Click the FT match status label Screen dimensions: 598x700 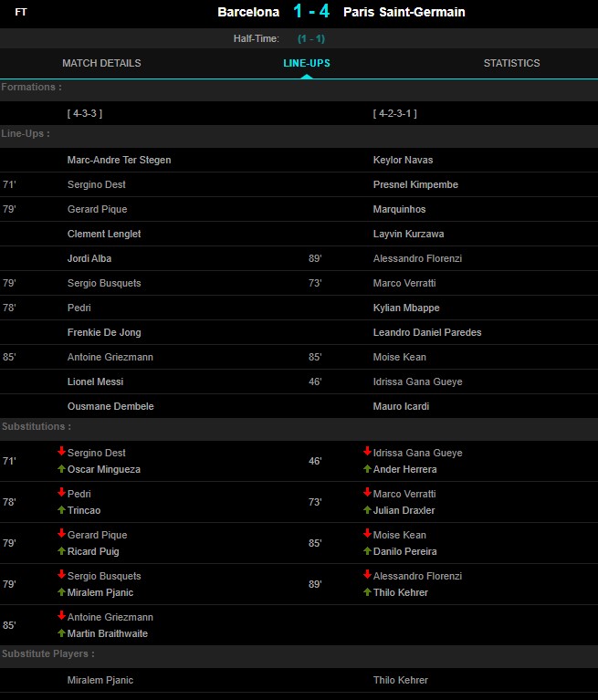(21, 12)
